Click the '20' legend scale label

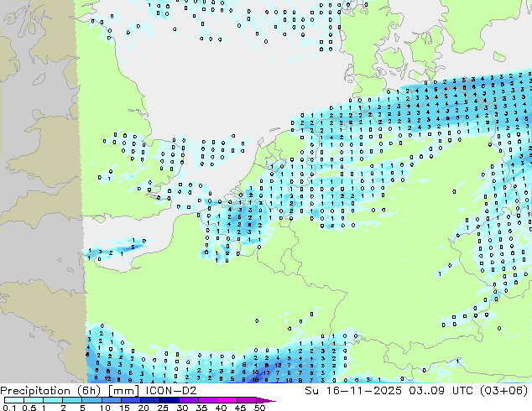[x=143, y=408]
